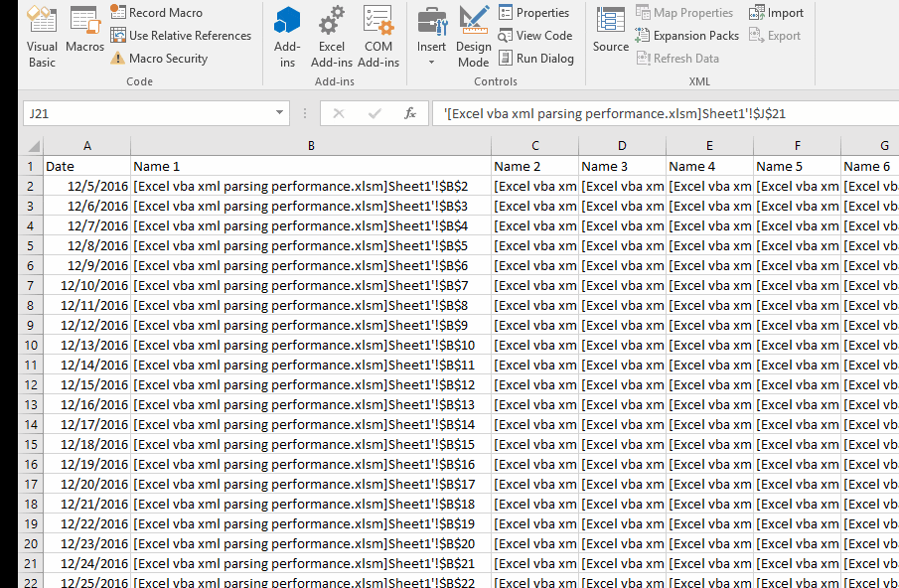Select cell ending in Sheet1'!$B$7
899x588 pixels.
311,285
